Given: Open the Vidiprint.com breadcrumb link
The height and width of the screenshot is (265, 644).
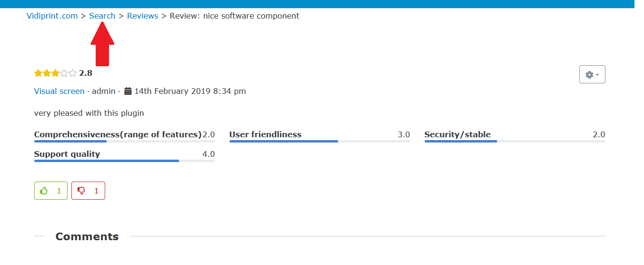Looking at the screenshot, I should click(x=52, y=16).
